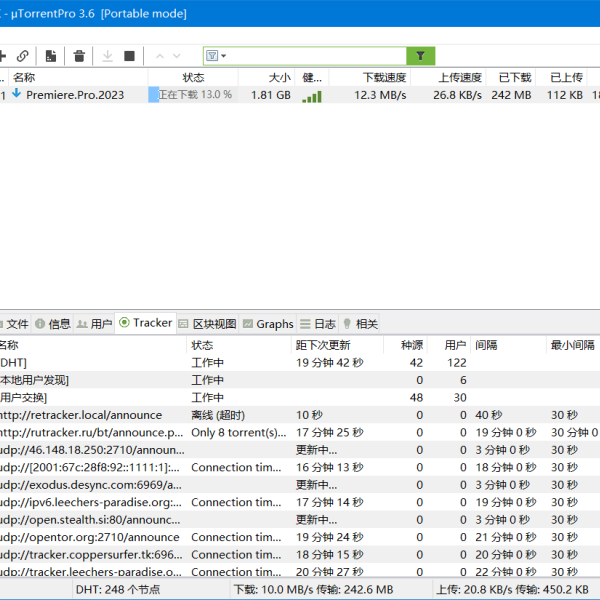Click the 12.3 MB/s download speed cell
600x600 pixels.
click(380, 95)
